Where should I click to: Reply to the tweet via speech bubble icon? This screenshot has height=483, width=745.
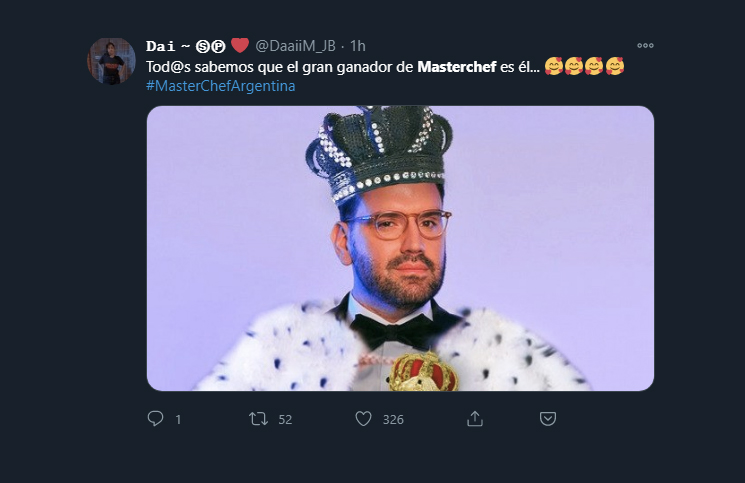(155, 419)
